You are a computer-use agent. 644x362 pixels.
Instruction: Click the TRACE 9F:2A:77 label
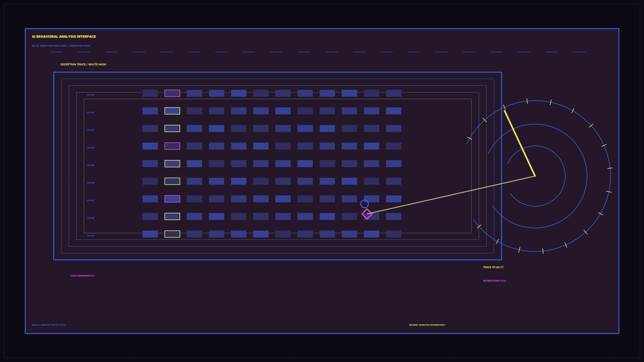[x=493, y=267]
